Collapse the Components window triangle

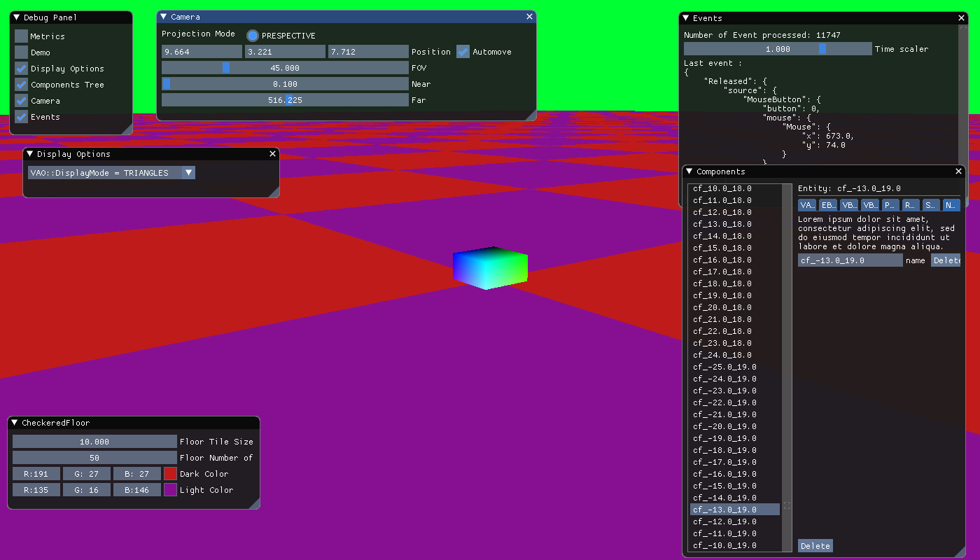689,171
